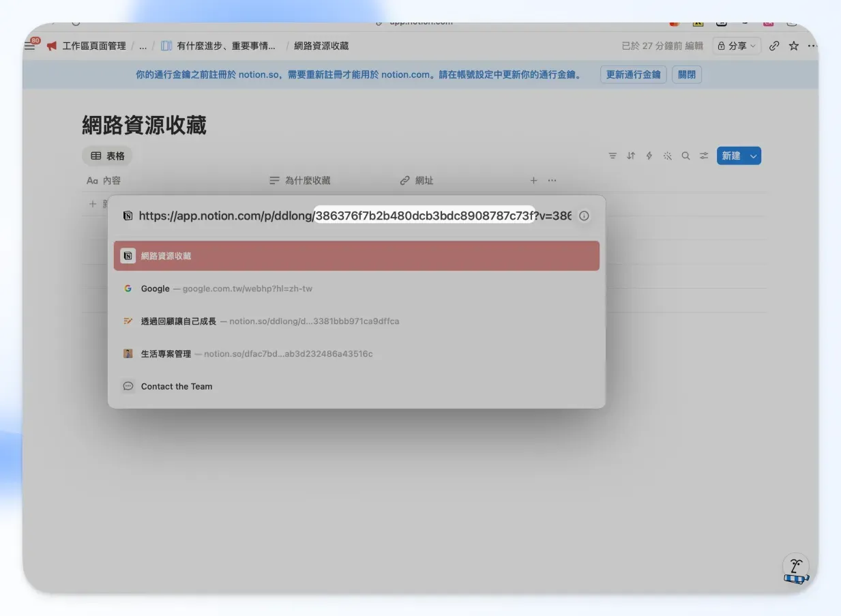Go to 有什麼進步、重要事情... breadcrumb page
Image resolution: width=841 pixels, height=616 pixels.
point(219,46)
